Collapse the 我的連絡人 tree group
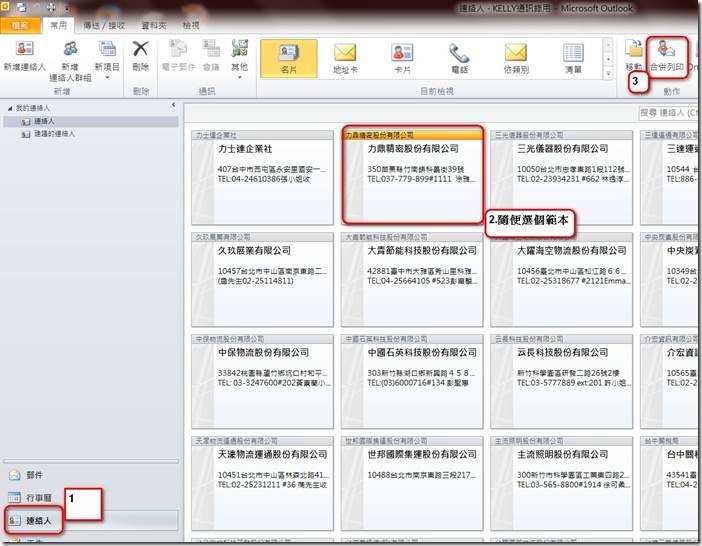The width and height of the screenshot is (702, 546). 10,108
